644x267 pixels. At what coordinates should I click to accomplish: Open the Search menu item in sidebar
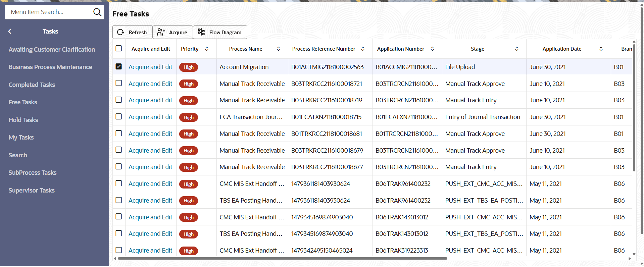tap(18, 155)
